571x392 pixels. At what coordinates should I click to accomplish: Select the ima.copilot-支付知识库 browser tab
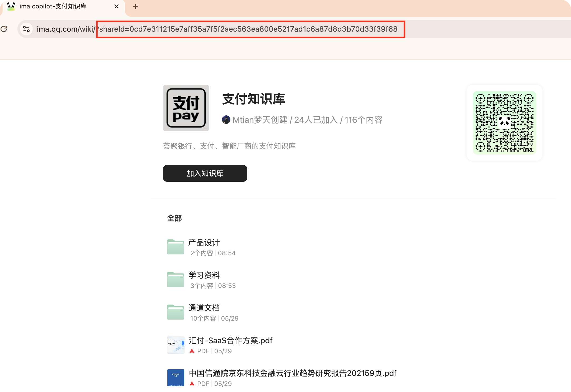[x=53, y=6]
